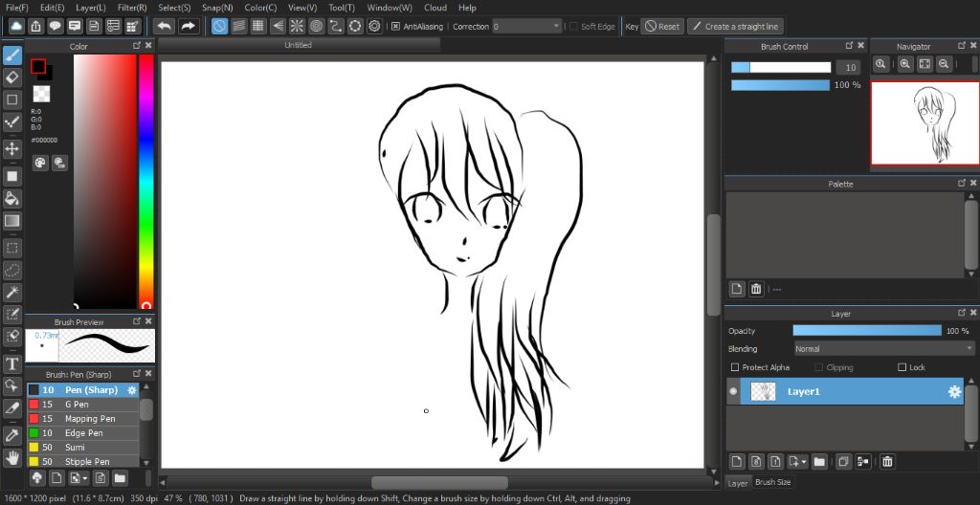The height and width of the screenshot is (505, 980).
Task: Toggle the AntiAliasing checkbox
Action: click(x=395, y=27)
